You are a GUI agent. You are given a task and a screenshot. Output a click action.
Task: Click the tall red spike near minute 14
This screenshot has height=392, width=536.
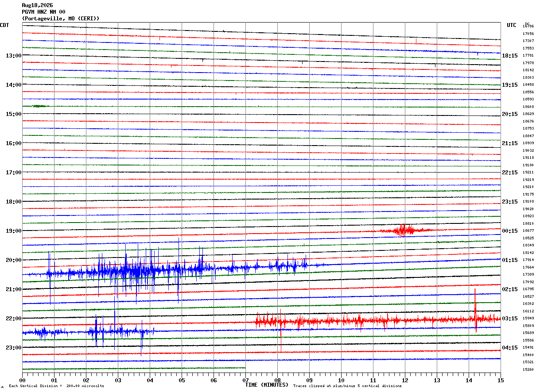475,310
